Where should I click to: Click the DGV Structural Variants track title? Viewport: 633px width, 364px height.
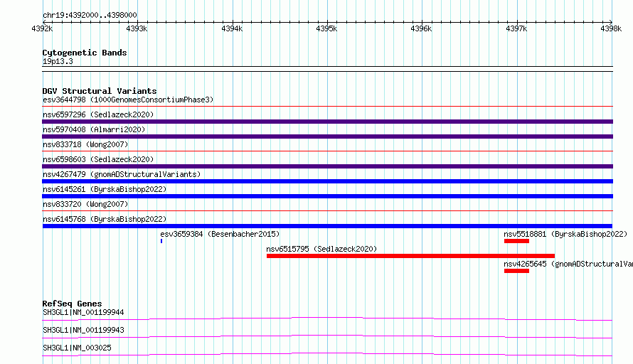coord(100,91)
